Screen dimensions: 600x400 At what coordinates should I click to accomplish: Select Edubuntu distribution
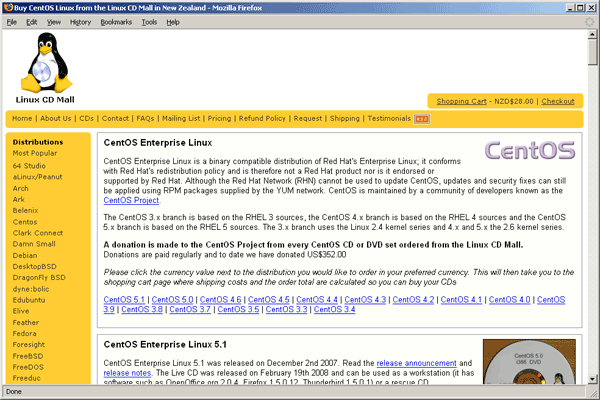tap(29, 300)
